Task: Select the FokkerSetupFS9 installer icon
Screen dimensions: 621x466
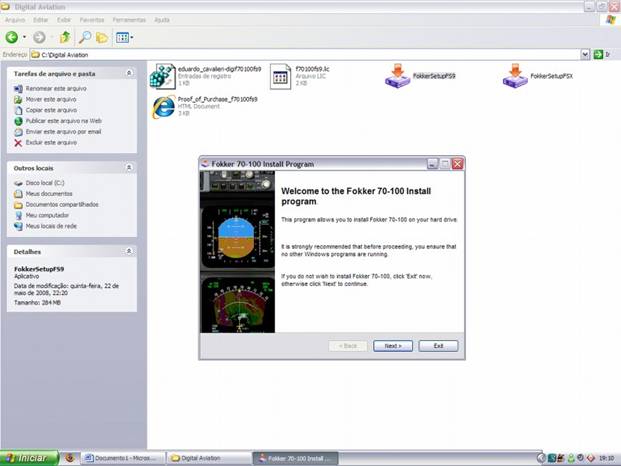Action: click(x=397, y=75)
